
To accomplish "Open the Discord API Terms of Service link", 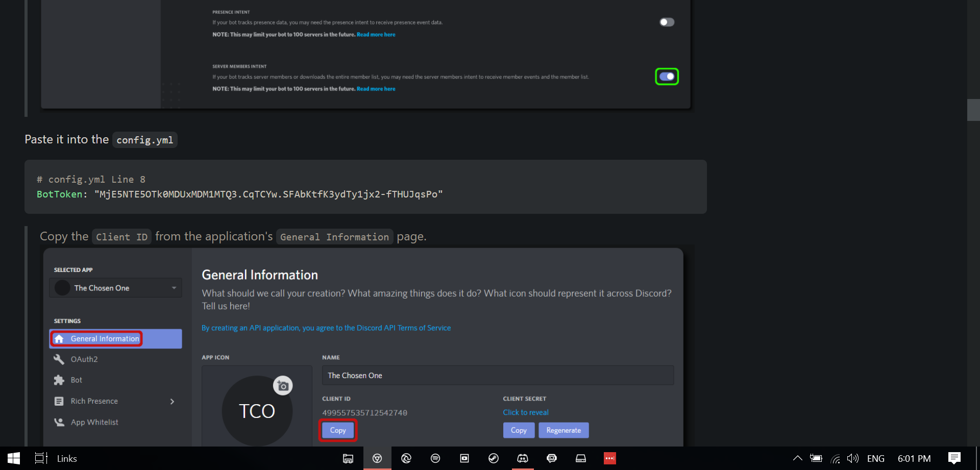I will [x=326, y=328].
